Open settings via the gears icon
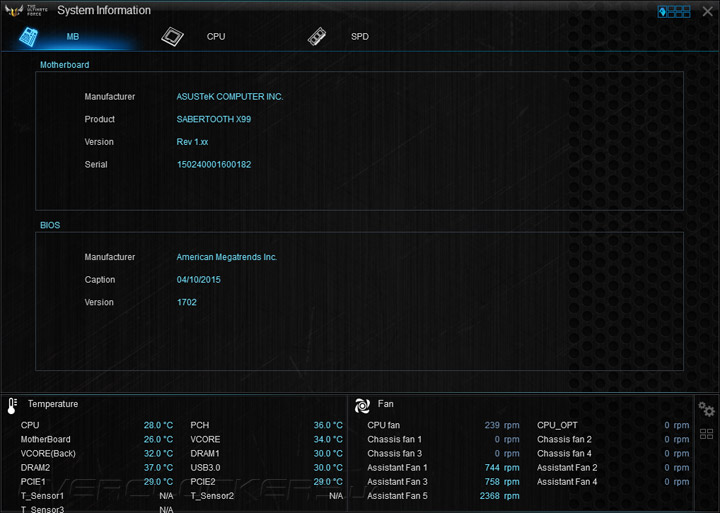Screen dimensions: 720x513 706,408
